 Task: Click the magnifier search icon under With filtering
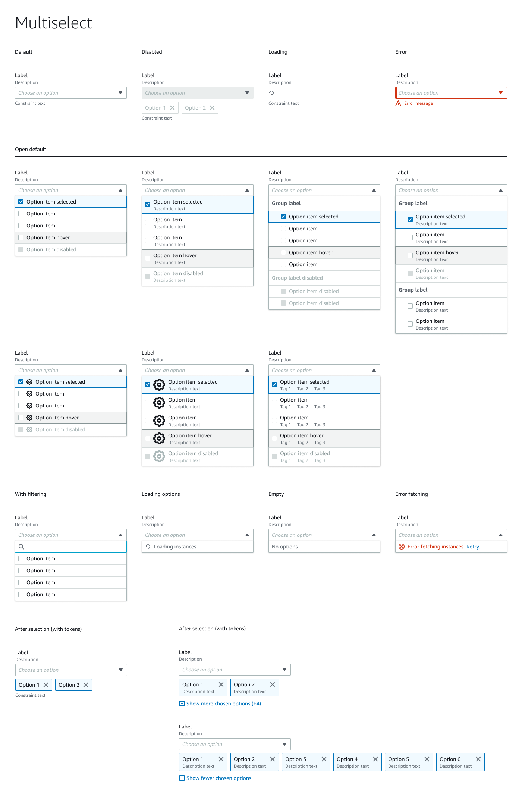[21, 547]
